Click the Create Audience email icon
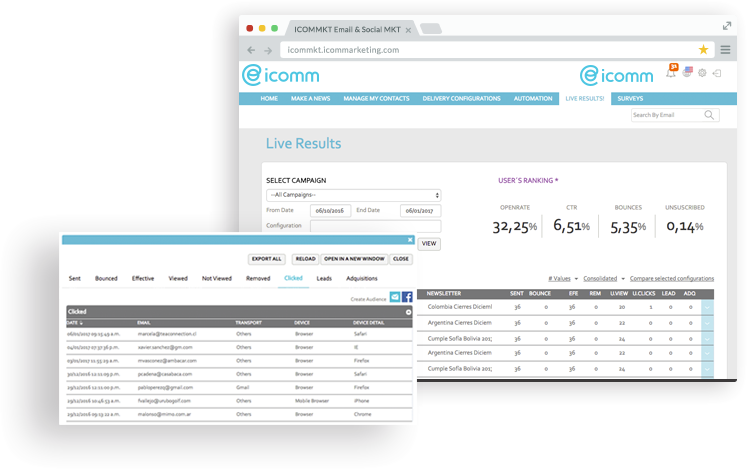The height and width of the screenshot is (469, 747). point(395,297)
